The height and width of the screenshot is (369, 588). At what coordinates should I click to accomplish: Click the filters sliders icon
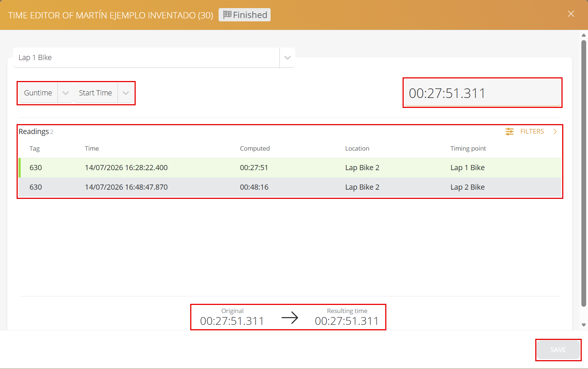coord(509,131)
